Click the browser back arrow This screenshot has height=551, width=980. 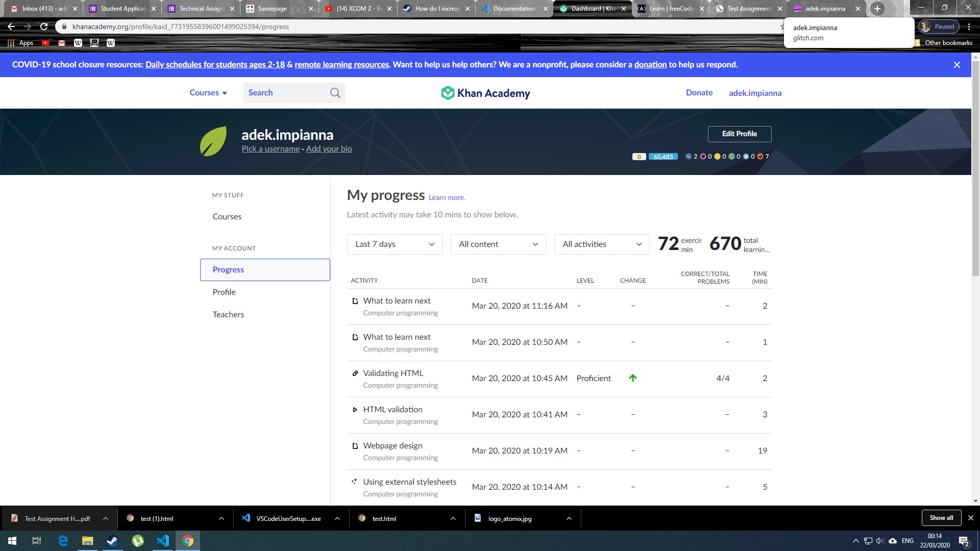pos(11,27)
